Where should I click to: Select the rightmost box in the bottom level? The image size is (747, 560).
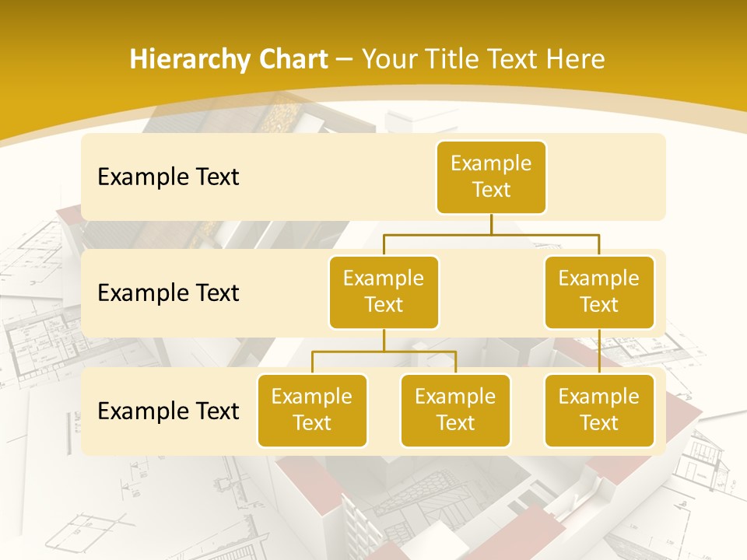(599, 410)
